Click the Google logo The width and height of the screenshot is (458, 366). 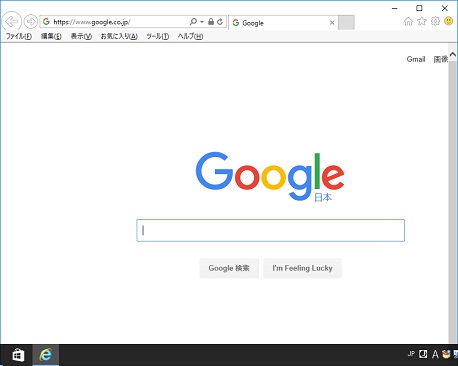(x=270, y=176)
